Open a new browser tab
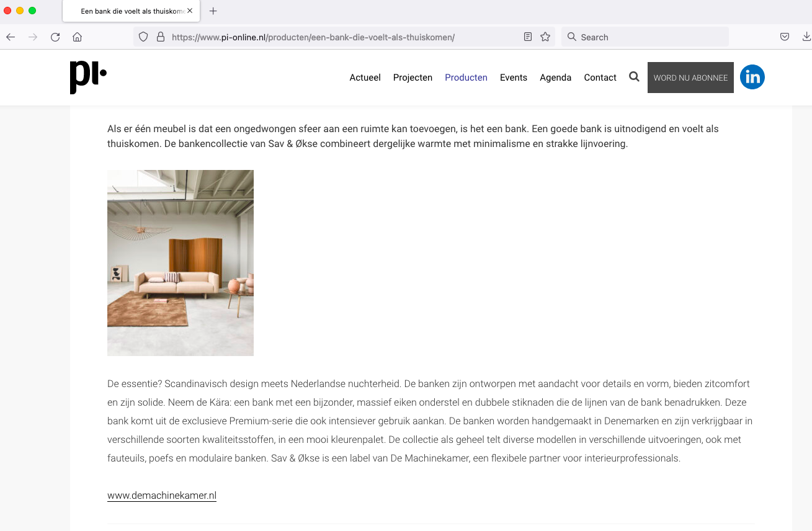Image resolution: width=812 pixels, height=531 pixels. (x=213, y=11)
